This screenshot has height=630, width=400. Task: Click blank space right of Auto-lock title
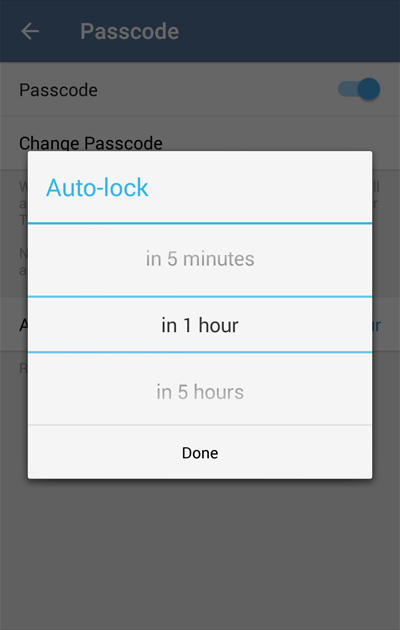pyautogui.click(x=261, y=188)
